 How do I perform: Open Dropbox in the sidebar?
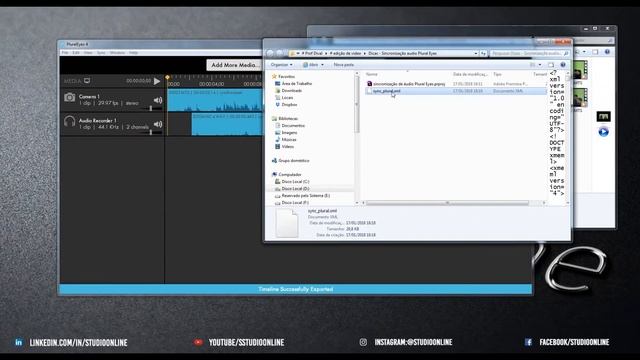coord(286,104)
